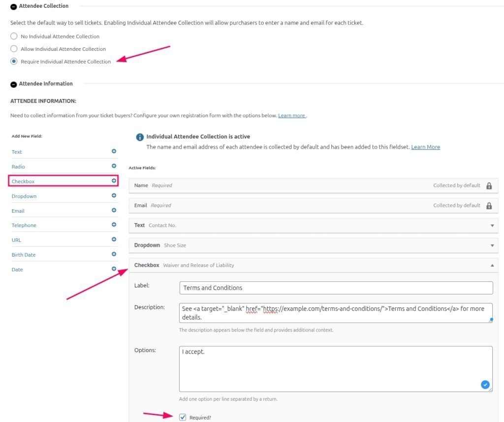The height and width of the screenshot is (422, 504).
Task: Click the plus icon beside Birth Date
Action: click(x=114, y=254)
